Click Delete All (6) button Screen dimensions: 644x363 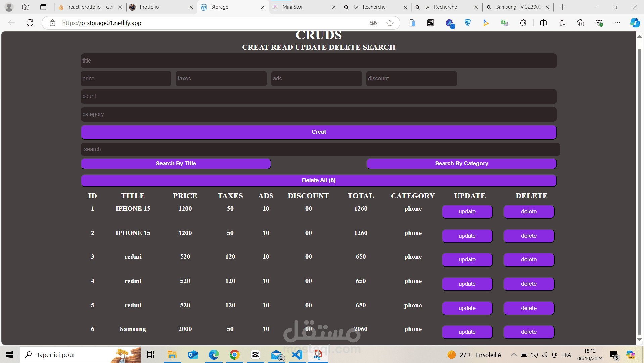pos(319,180)
